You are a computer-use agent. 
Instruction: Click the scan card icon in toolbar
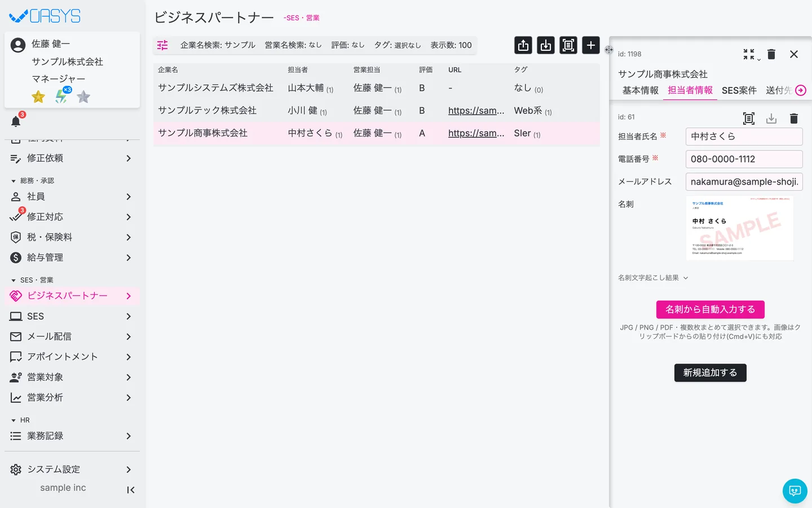coord(568,45)
